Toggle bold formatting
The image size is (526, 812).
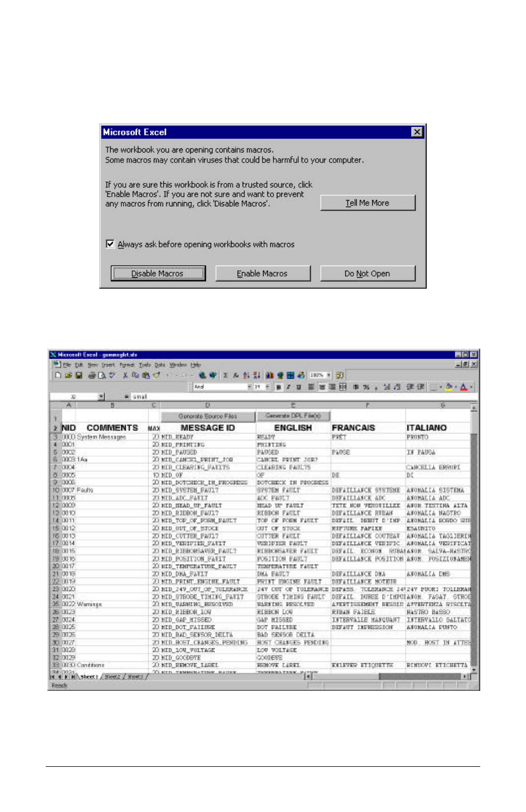click(279, 387)
